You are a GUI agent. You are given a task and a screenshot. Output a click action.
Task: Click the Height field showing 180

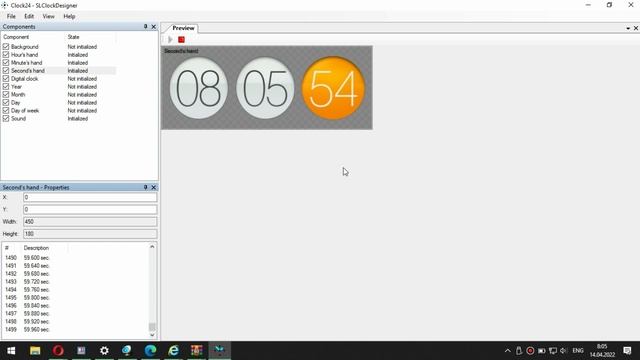pos(90,234)
